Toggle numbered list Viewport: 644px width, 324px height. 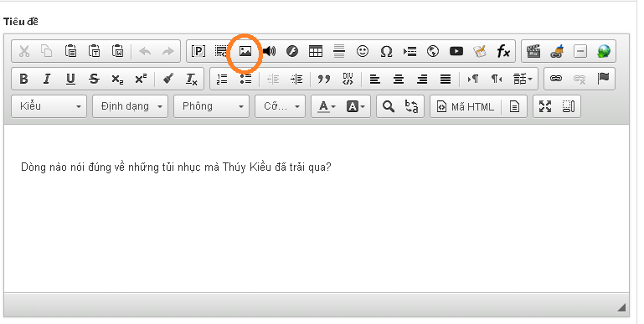[x=222, y=79]
